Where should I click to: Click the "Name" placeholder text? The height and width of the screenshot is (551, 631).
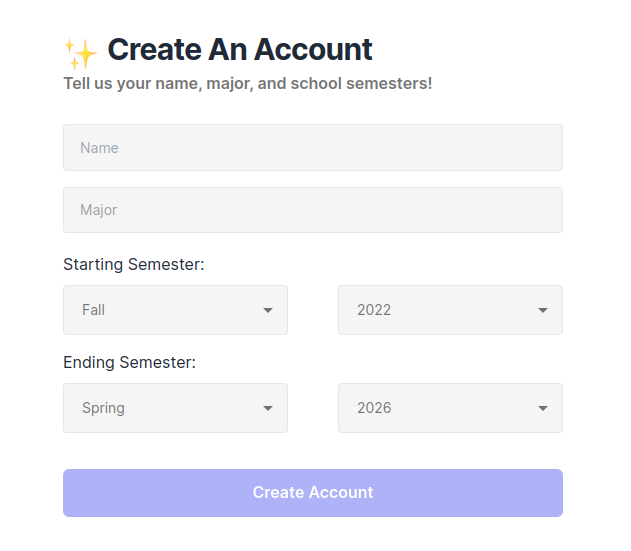(99, 148)
